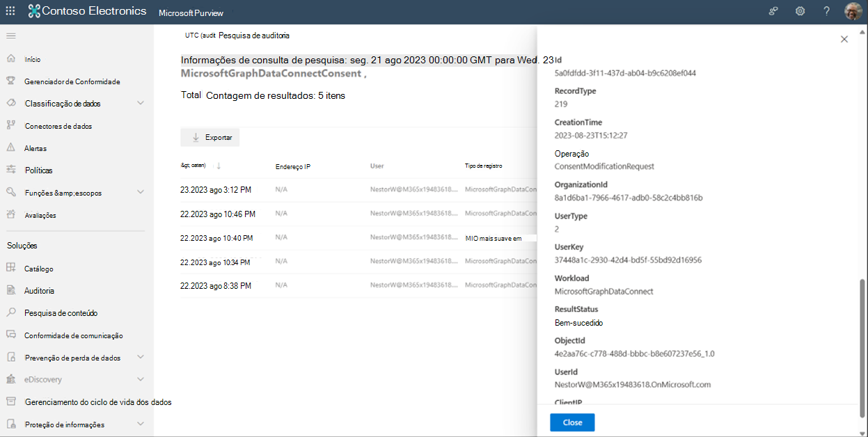868x437 pixels.
Task: Click the Gerenciamento do ciclo de vida icon
Action: [10, 402]
